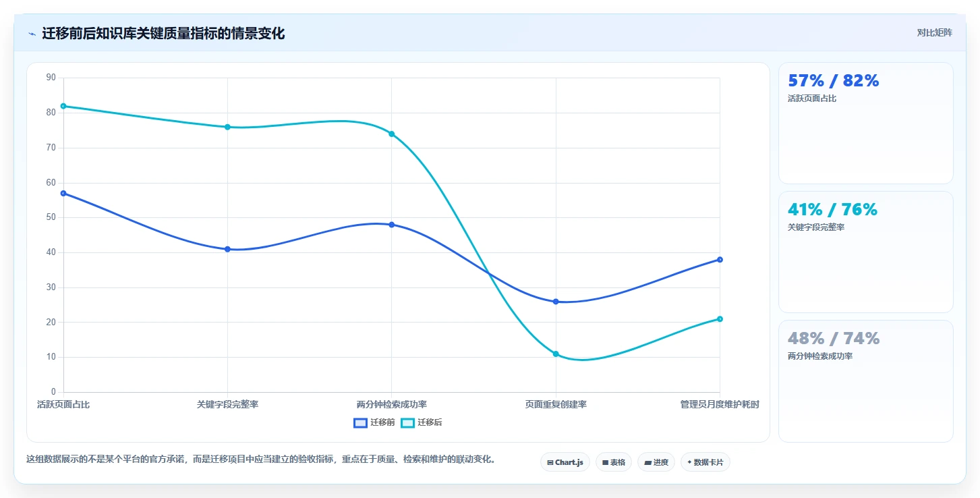Click the 41% / 76% stat card value
Image resolution: width=980 pixels, height=498 pixels.
pyautogui.click(x=832, y=210)
